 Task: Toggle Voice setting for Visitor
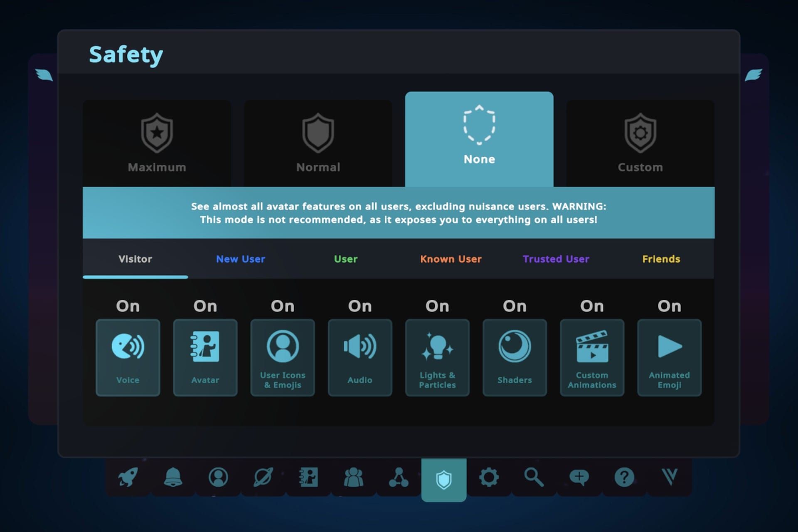tap(128, 357)
